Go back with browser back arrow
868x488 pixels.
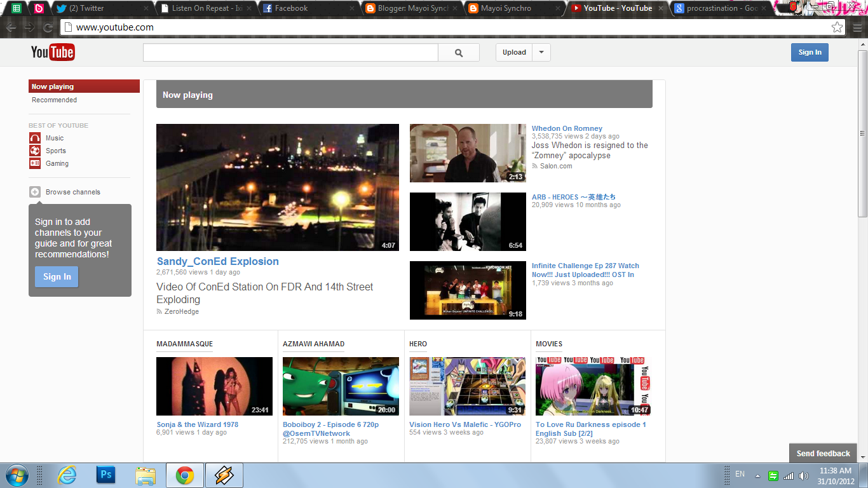(11, 27)
